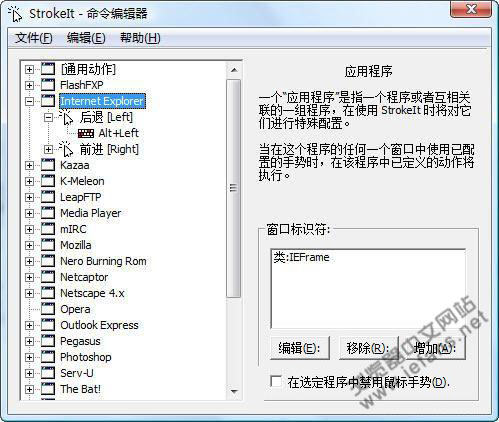Expand the LeapFTP tree node
The image size is (499, 422).
tap(29, 197)
